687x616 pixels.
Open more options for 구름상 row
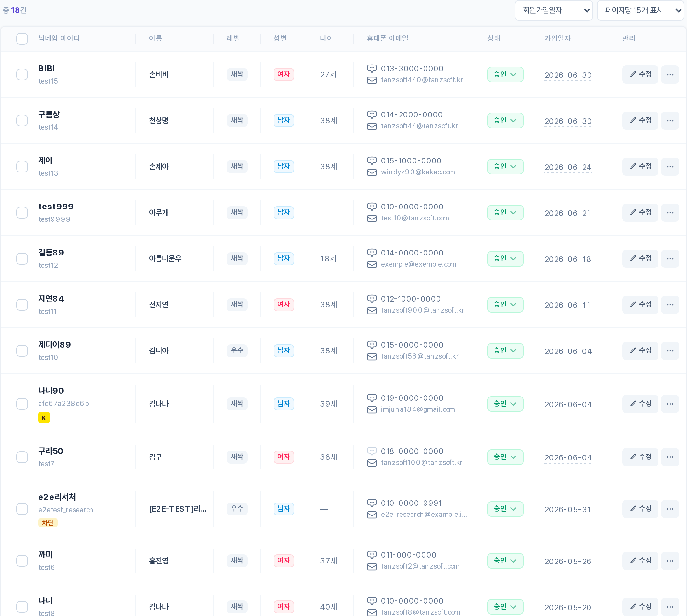click(x=670, y=121)
